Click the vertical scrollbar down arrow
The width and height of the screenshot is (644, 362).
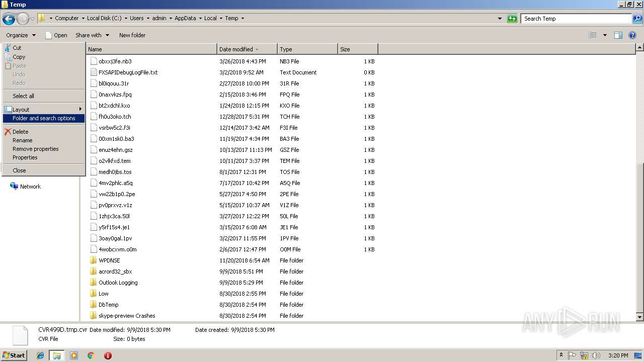point(640,317)
